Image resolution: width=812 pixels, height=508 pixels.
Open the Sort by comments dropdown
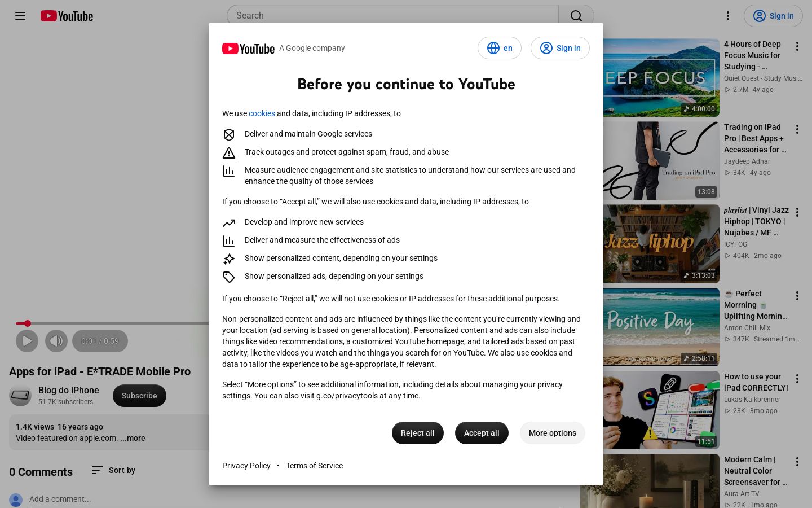113,470
